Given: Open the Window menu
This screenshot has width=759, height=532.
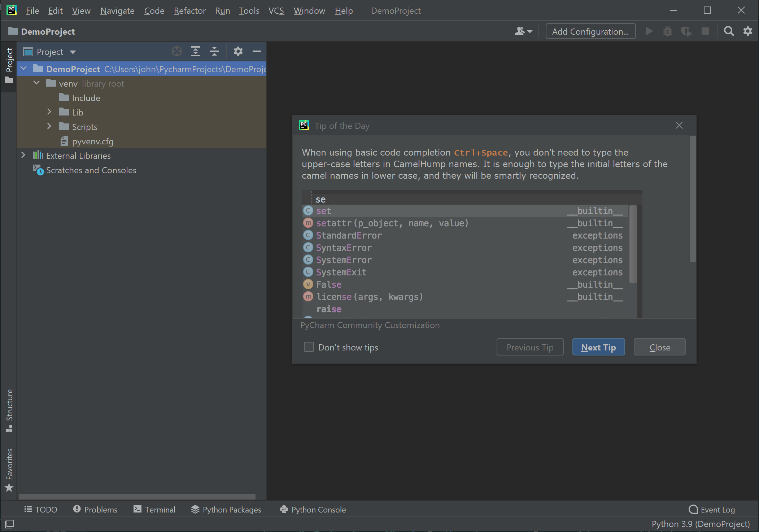Looking at the screenshot, I should click(x=309, y=11).
